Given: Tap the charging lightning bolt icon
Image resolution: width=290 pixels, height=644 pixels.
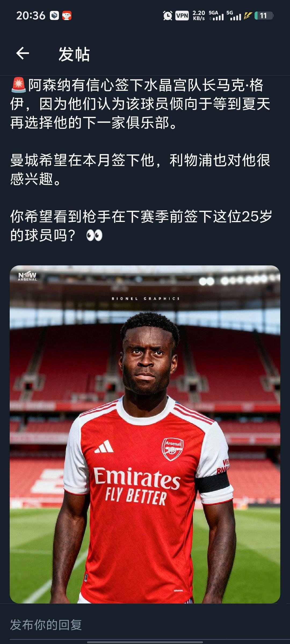Looking at the screenshot, I should tap(247, 16).
